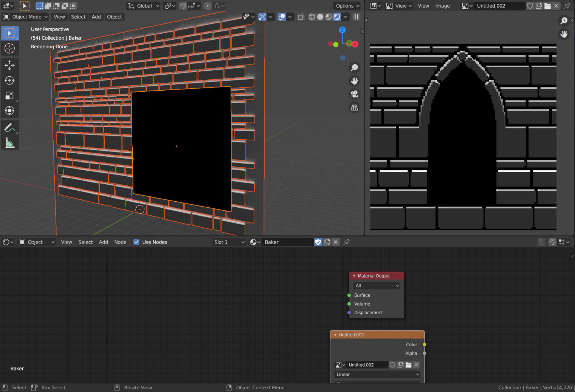Viewport: 575px width, 392px height.
Task: Open the shading options dropdown arrow
Action: [346, 17]
